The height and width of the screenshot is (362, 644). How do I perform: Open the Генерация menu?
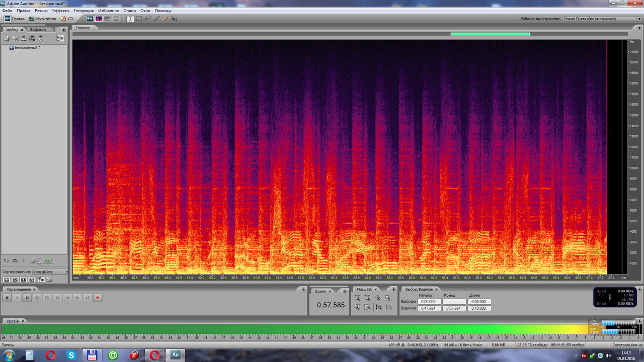(x=84, y=11)
